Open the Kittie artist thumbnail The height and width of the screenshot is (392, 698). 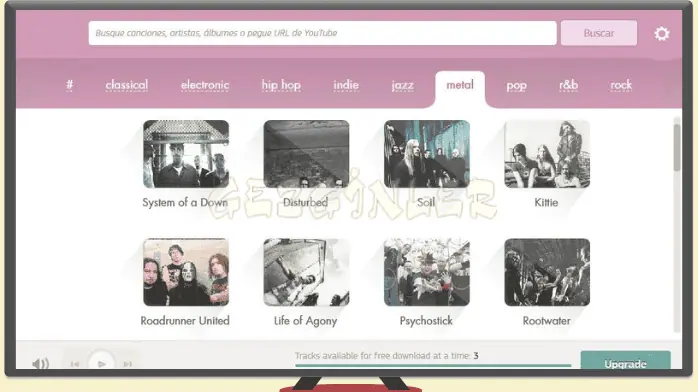click(x=547, y=154)
